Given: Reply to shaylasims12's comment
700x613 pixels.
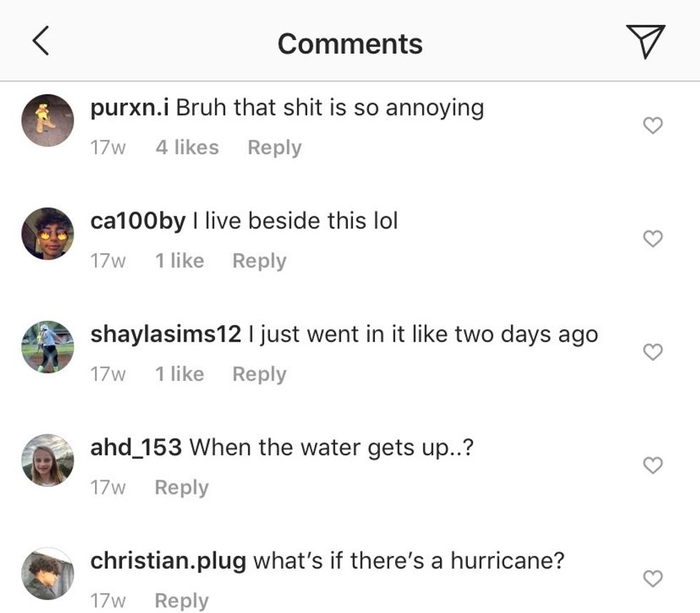Looking at the screenshot, I should pos(259,374).
